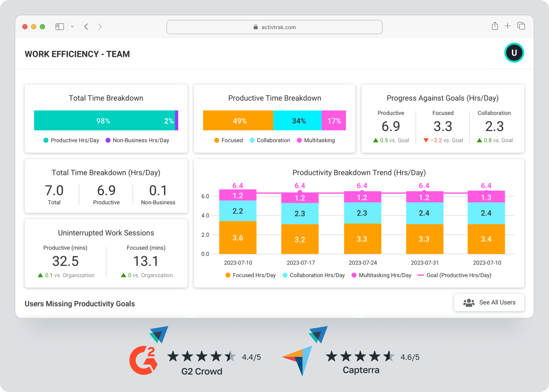Click the 34% Collaboration bar segment
The height and width of the screenshot is (392, 549).
pos(298,121)
